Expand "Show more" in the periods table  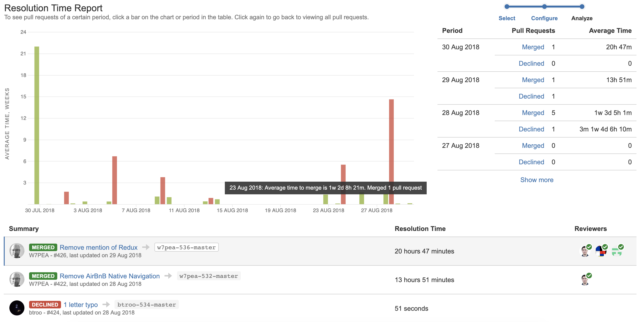[537, 180]
